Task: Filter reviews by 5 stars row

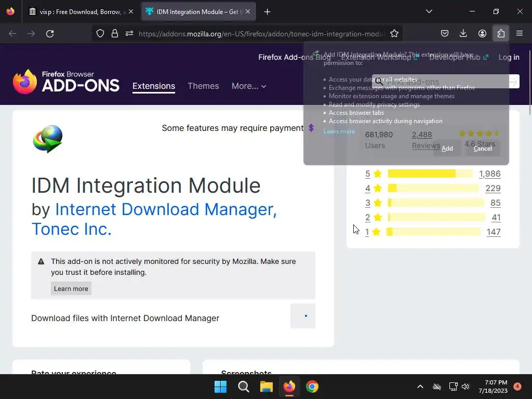Action: click(x=433, y=174)
